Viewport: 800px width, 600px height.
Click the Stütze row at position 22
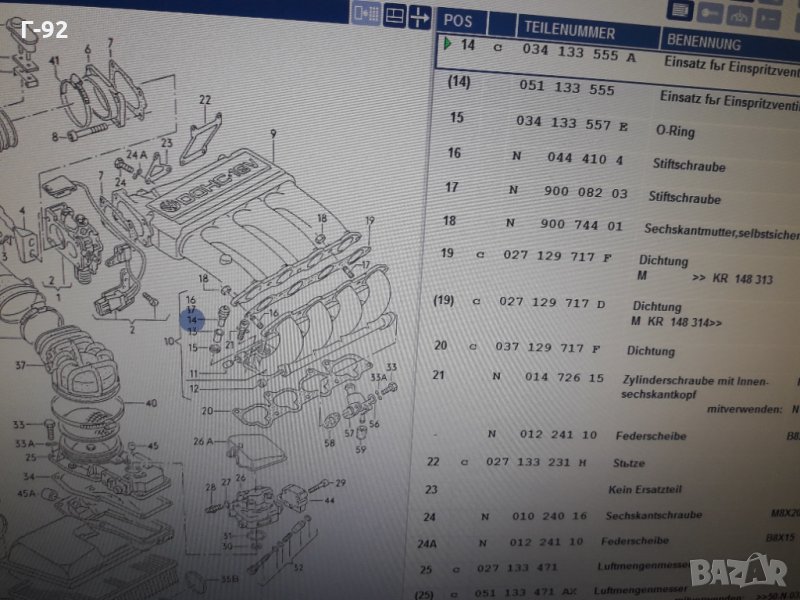[x=560, y=463]
